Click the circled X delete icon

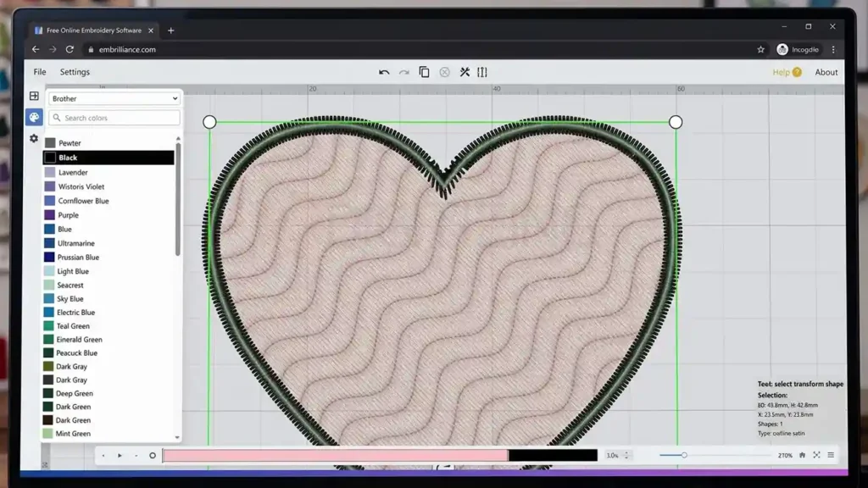tap(444, 73)
